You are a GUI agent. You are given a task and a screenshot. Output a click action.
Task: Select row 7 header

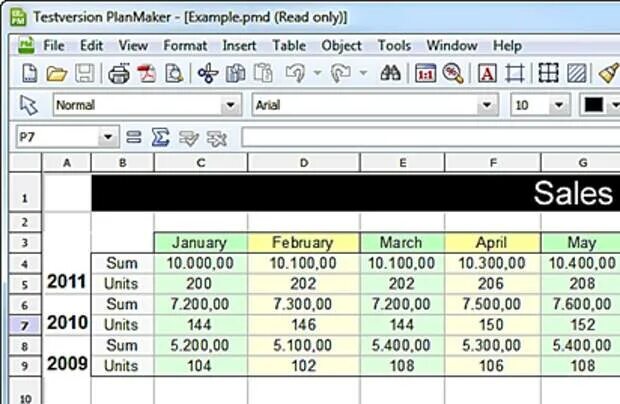coord(25,325)
